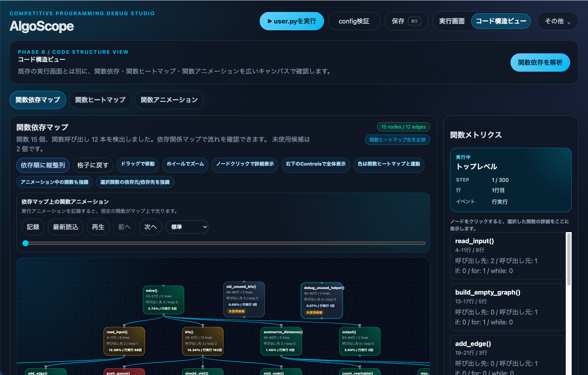
Task: Select the コード構造ビュー tab
Action: 501,21
